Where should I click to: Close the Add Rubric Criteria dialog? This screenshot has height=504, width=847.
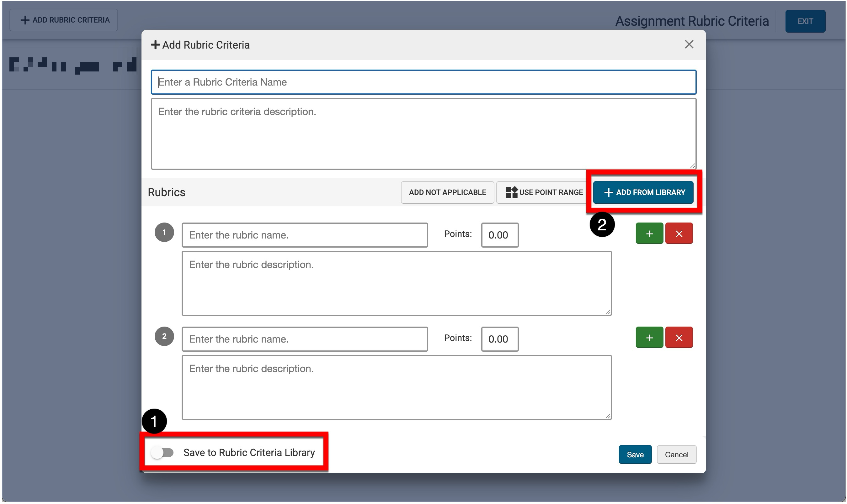point(689,45)
